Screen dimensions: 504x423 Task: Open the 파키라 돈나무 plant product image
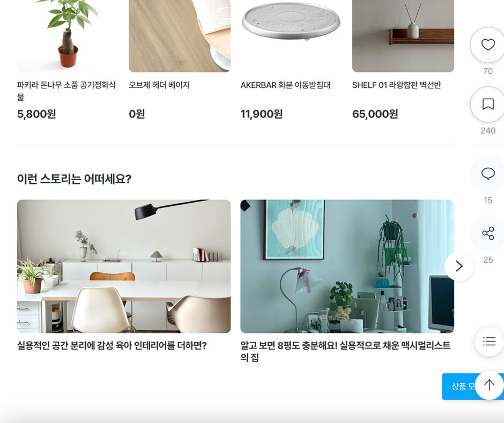click(x=68, y=36)
